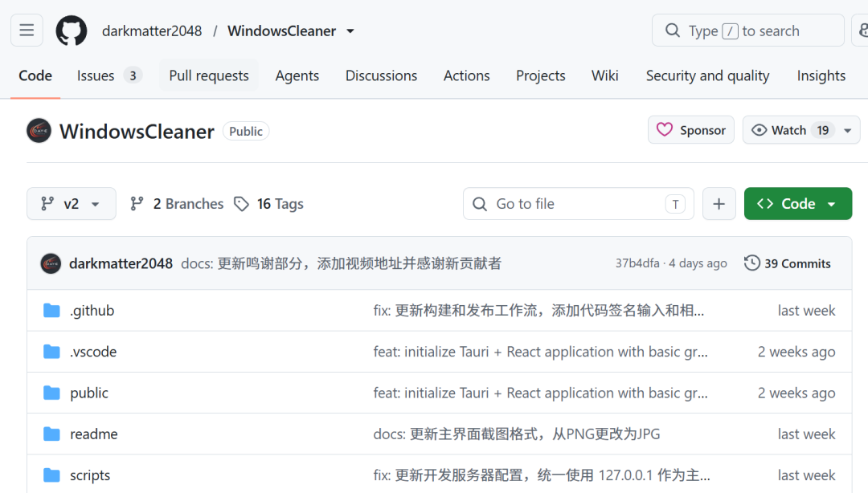Open the Wiki tab

click(605, 75)
